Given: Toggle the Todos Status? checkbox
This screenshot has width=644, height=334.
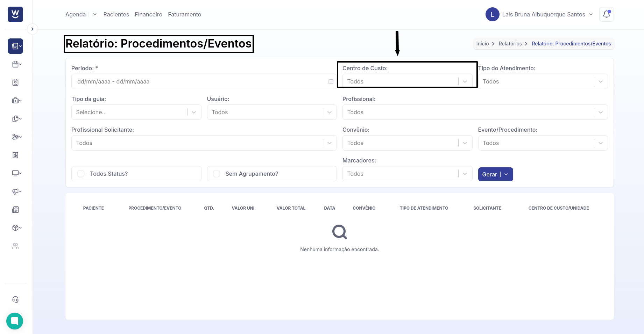Looking at the screenshot, I should tap(81, 174).
